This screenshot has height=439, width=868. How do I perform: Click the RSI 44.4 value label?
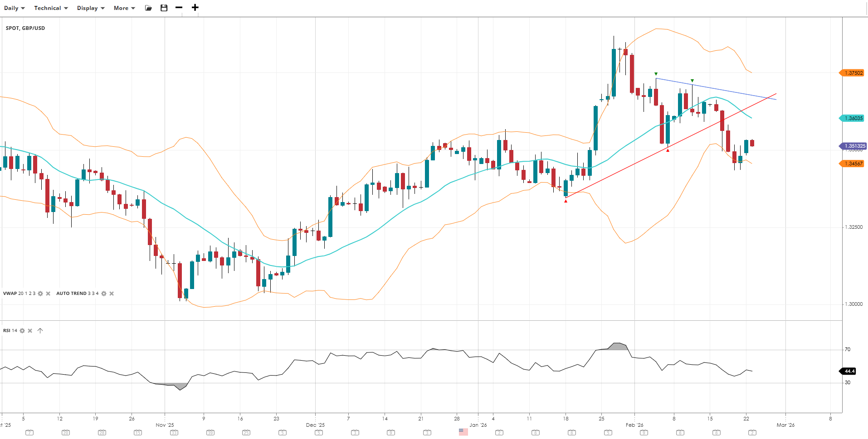tap(849, 371)
